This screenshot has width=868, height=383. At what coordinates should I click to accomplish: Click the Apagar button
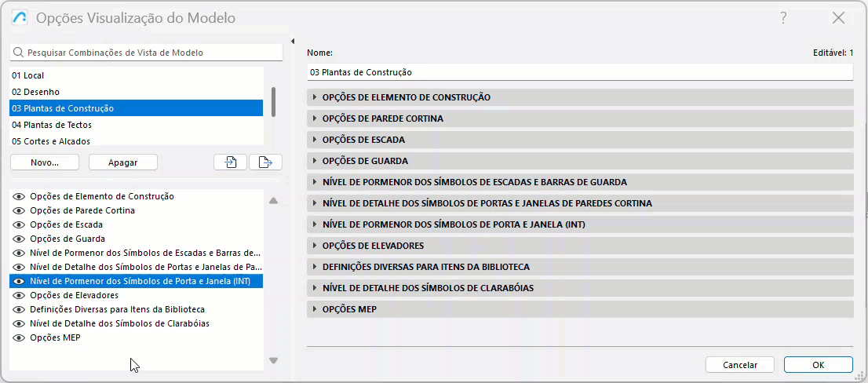[x=123, y=162]
